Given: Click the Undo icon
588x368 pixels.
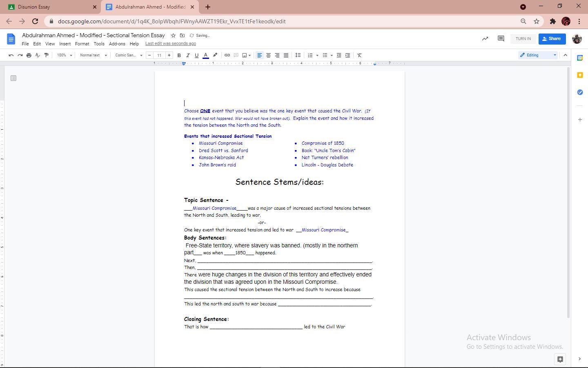Looking at the screenshot, I should [x=11, y=55].
